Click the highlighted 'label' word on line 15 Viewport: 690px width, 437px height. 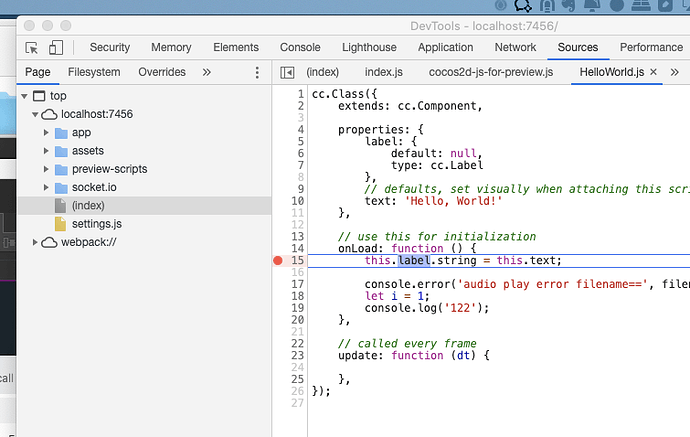(414, 261)
